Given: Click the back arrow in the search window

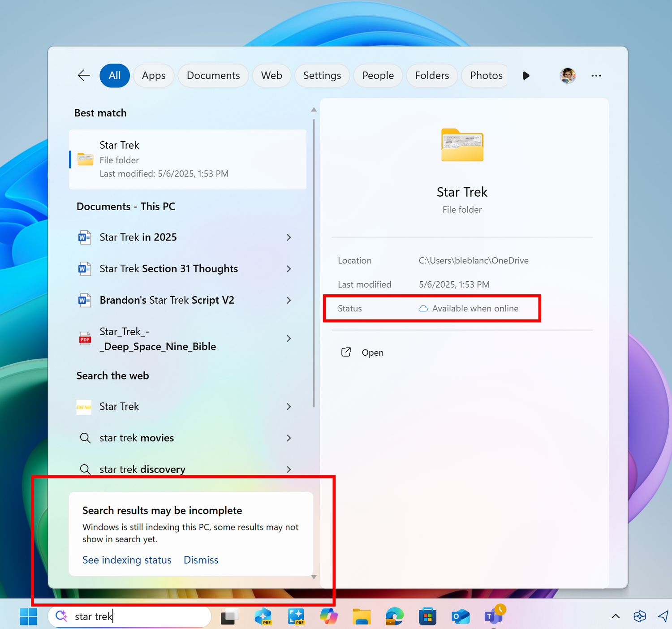Looking at the screenshot, I should (x=83, y=75).
